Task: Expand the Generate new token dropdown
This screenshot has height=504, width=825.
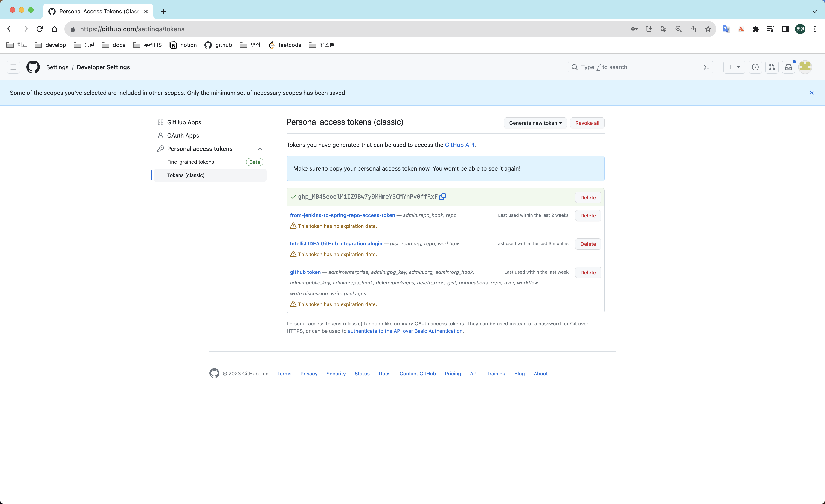Action: [535, 123]
